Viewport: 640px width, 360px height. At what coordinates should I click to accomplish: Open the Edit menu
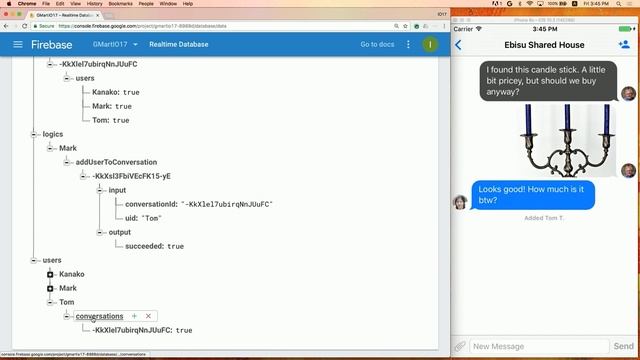point(60,4)
